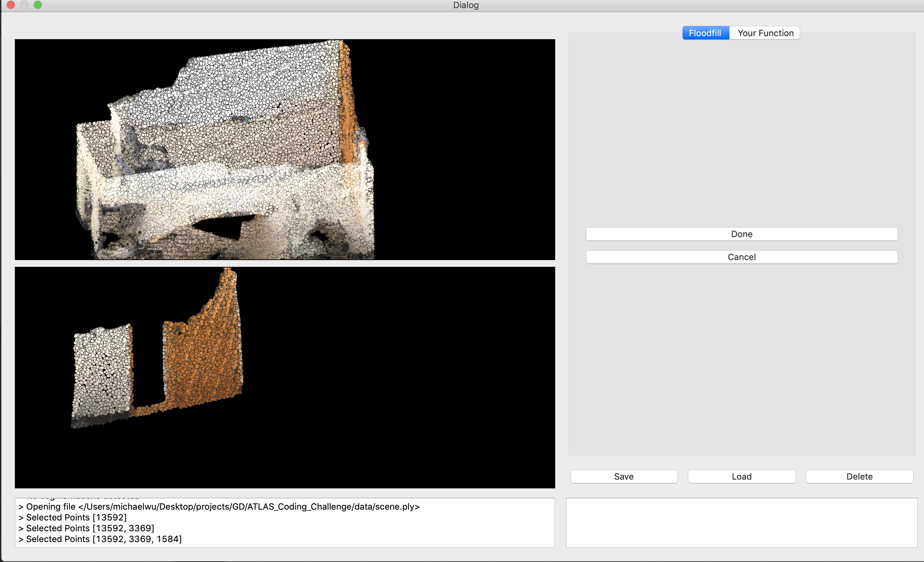This screenshot has height=562, width=924.
Task: Switch to the Floodfill tab
Action: coord(705,33)
